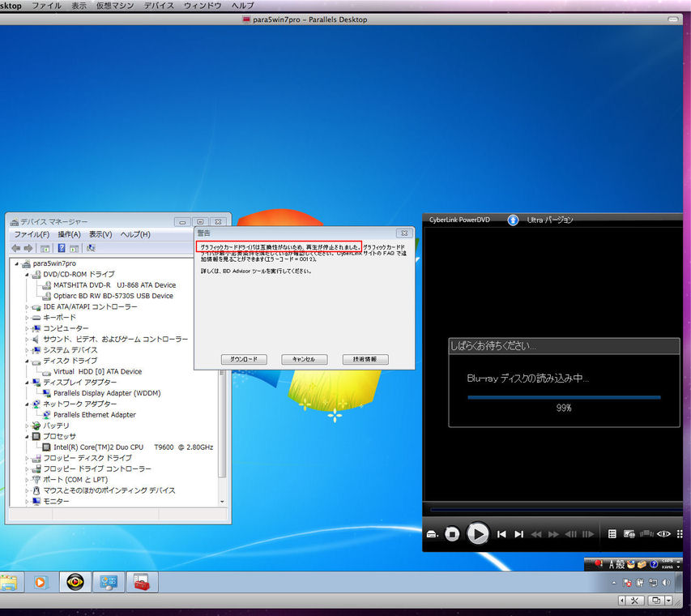Click Device Manager forward arrow toolbar icon
The height and width of the screenshot is (616, 691).
tap(28, 248)
